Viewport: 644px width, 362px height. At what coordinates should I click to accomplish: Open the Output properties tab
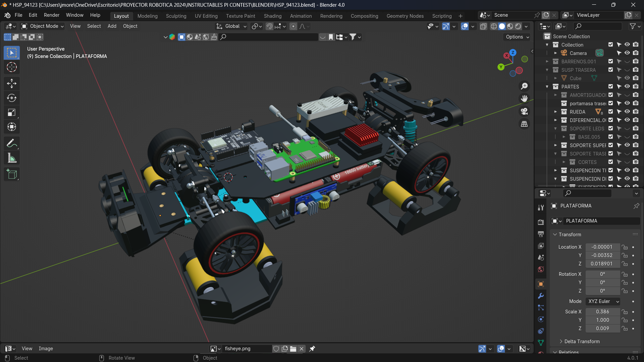click(541, 234)
